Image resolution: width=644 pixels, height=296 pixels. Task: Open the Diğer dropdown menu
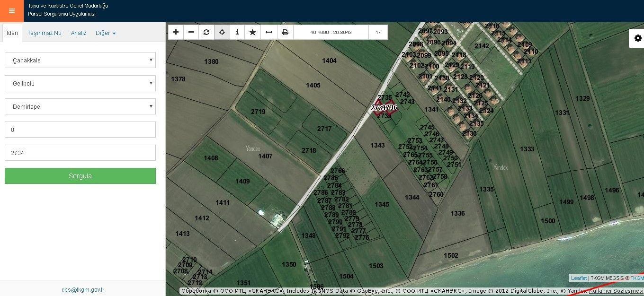(x=106, y=33)
